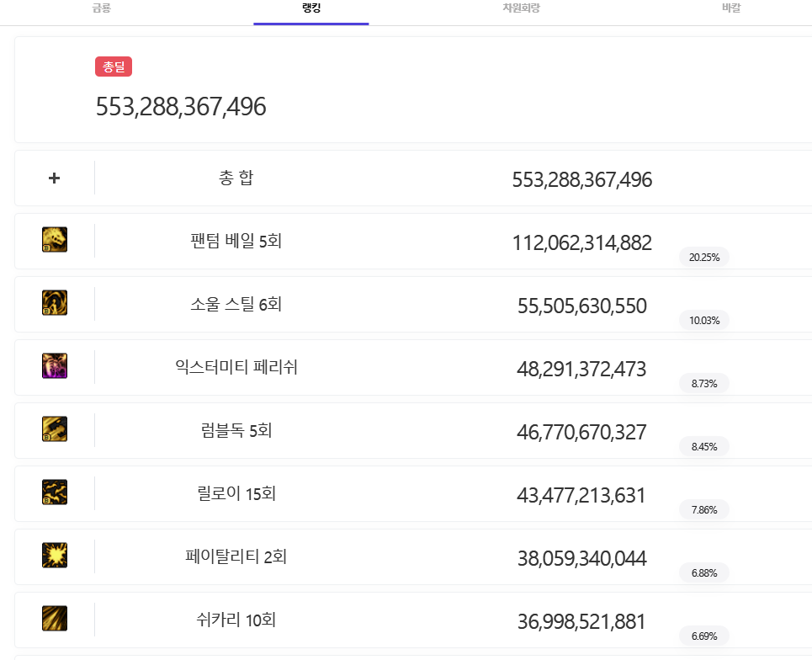Viewport: 812px width, 660px height.
Task: Select the 릴로이 15회 skill name
Action: 236,494
